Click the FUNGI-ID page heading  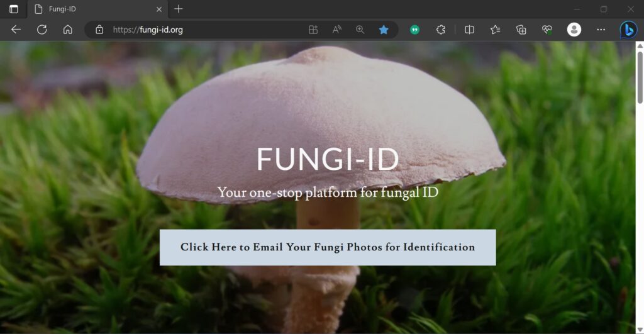328,159
